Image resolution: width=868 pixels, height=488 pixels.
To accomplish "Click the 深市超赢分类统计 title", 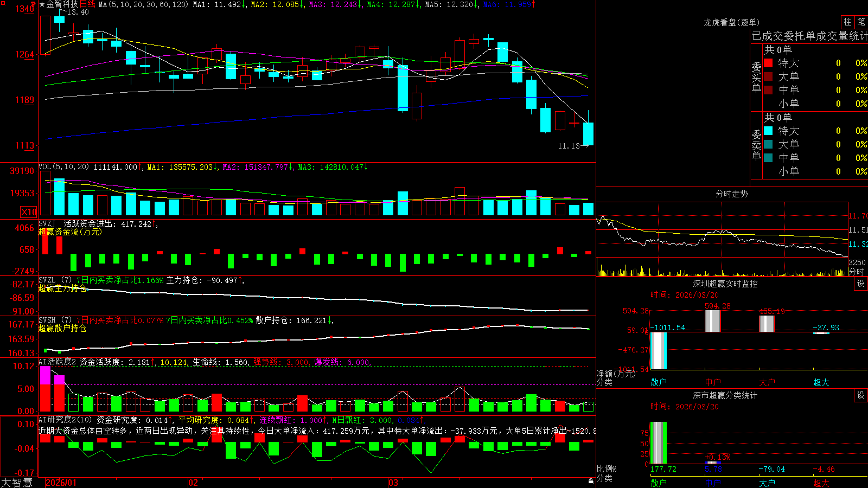I will pos(725,395).
